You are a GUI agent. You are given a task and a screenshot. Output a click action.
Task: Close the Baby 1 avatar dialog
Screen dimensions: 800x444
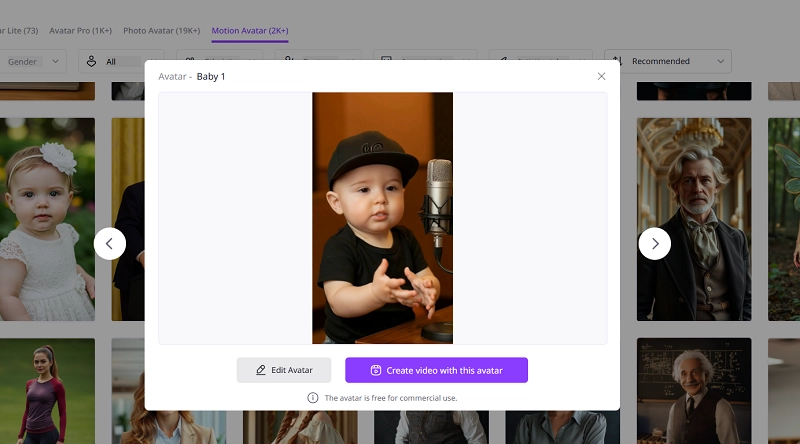coord(601,76)
